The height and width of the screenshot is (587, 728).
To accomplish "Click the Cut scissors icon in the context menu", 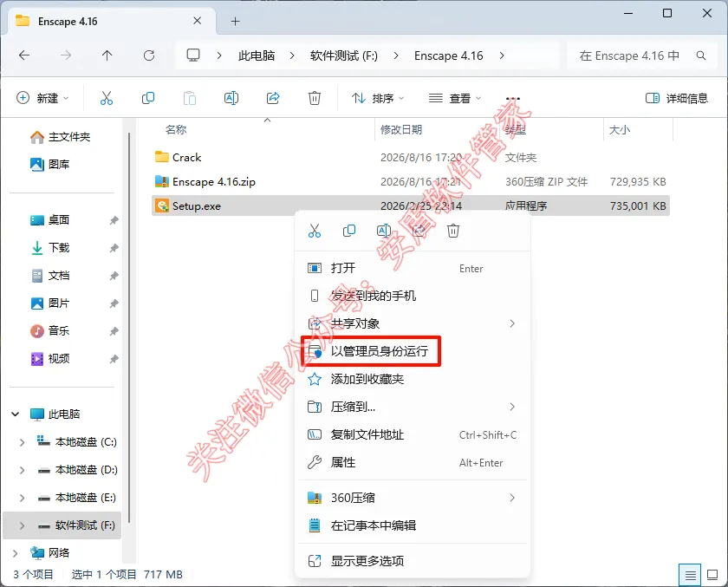I will [x=315, y=231].
